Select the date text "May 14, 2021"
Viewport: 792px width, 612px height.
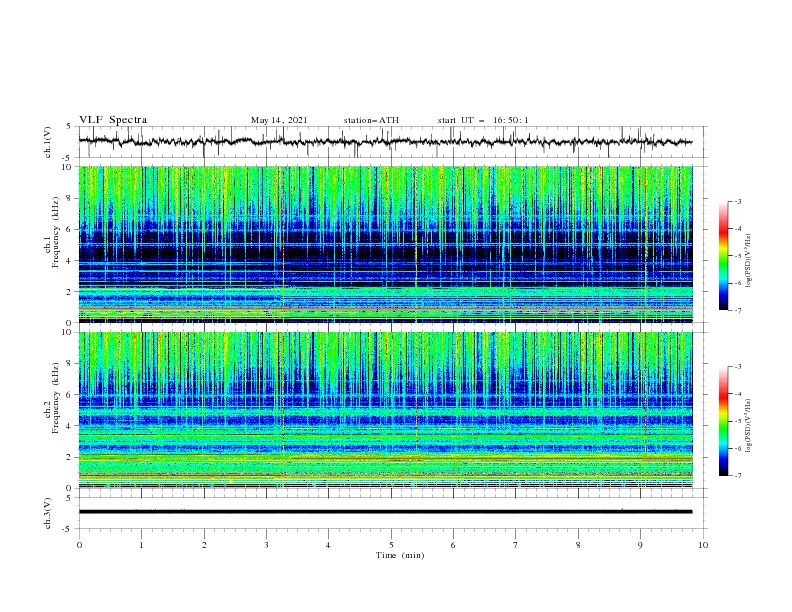click(279, 120)
